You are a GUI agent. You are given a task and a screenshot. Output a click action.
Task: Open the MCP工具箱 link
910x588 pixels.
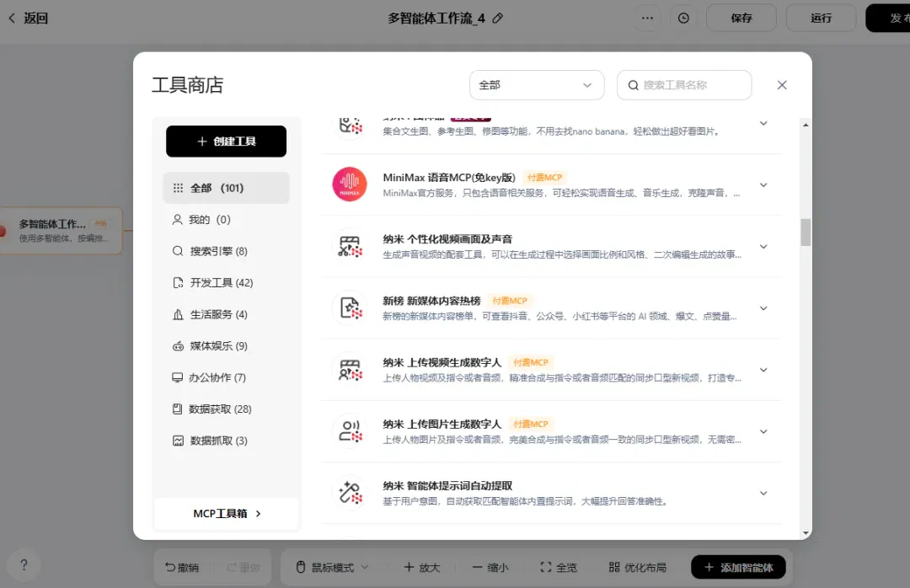click(227, 514)
